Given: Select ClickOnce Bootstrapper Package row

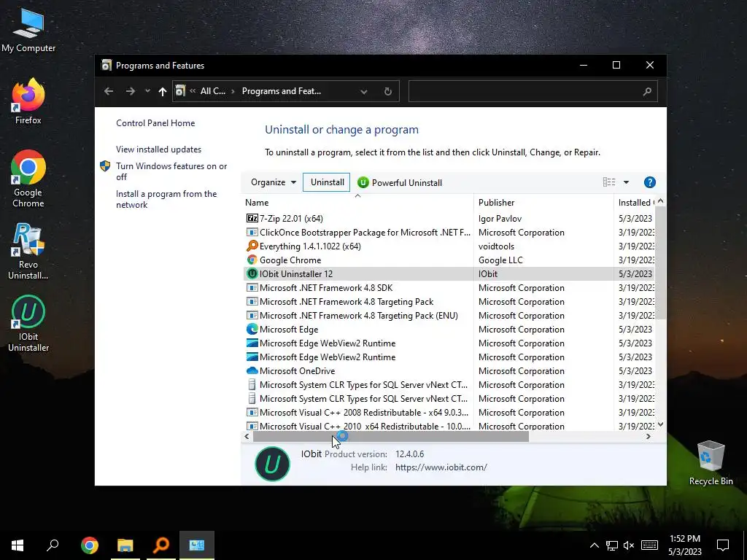Looking at the screenshot, I should 448,233.
